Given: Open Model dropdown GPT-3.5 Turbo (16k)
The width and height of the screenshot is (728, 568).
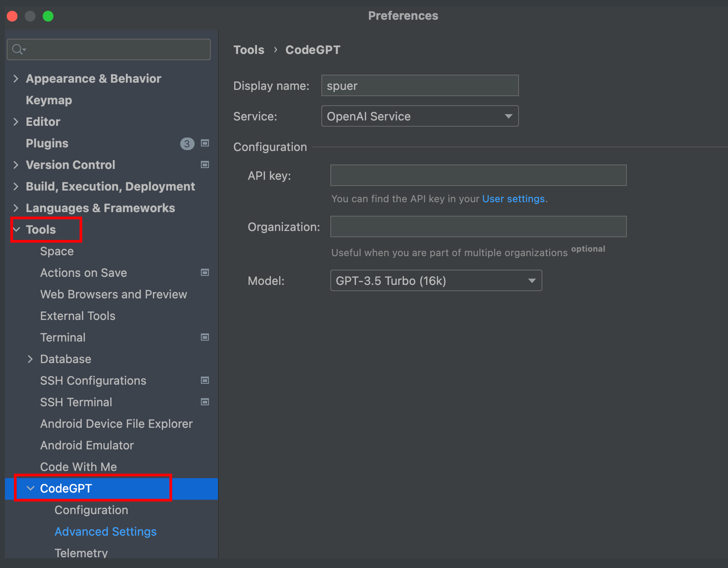Looking at the screenshot, I should click(x=436, y=281).
